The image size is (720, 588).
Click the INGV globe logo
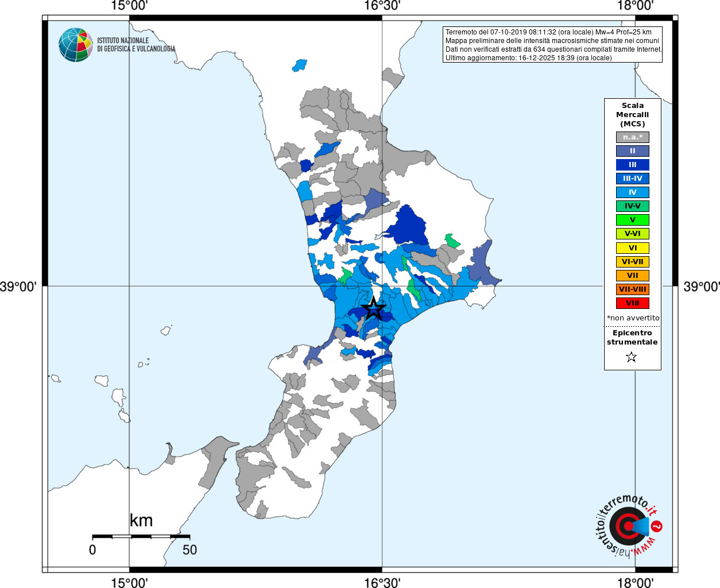coord(76,45)
